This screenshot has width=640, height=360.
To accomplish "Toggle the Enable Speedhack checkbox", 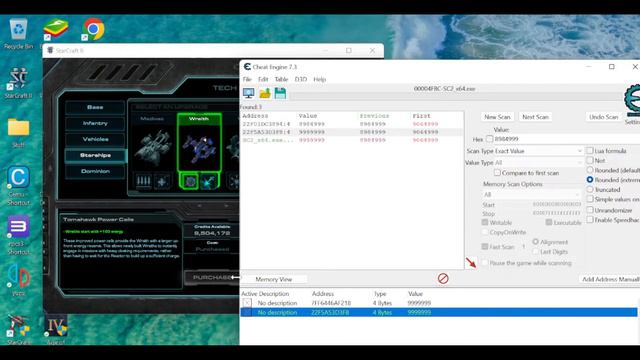I will click(x=590, y=220).
